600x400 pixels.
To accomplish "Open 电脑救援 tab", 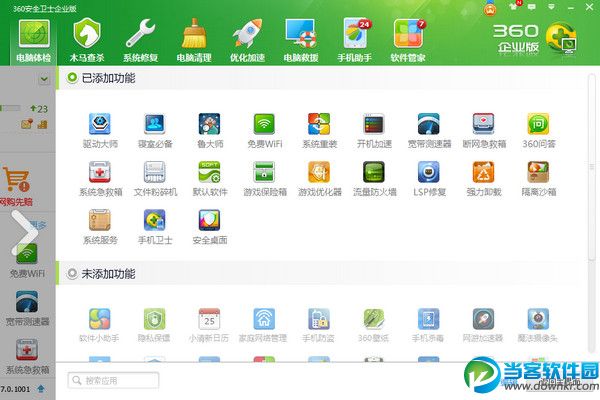I will pyautogui.click(x=301, y=41).
